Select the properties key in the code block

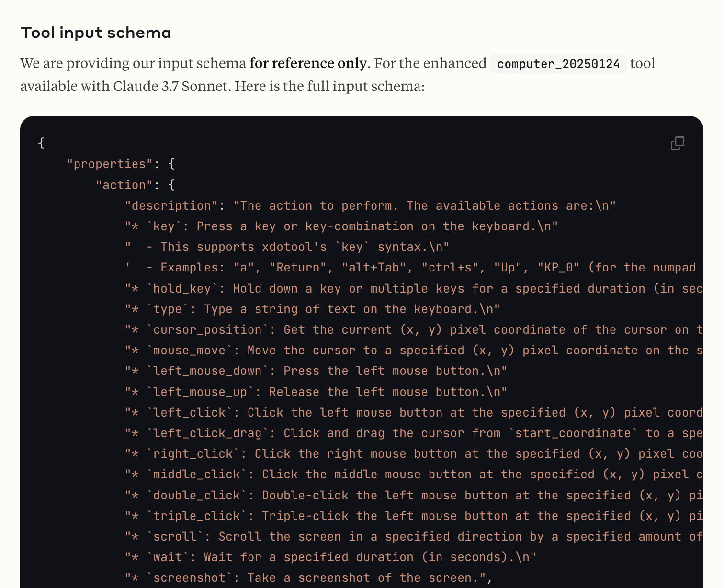tap(110, 163)
